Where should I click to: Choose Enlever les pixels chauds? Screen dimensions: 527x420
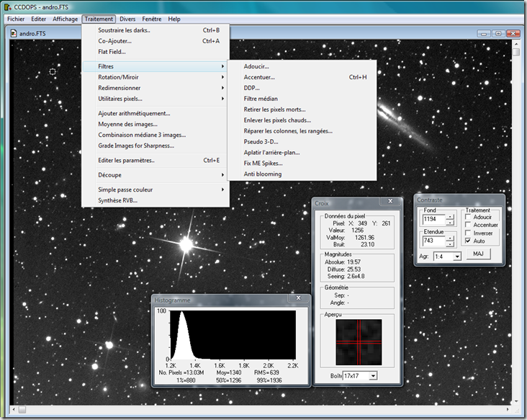point(302,120)
